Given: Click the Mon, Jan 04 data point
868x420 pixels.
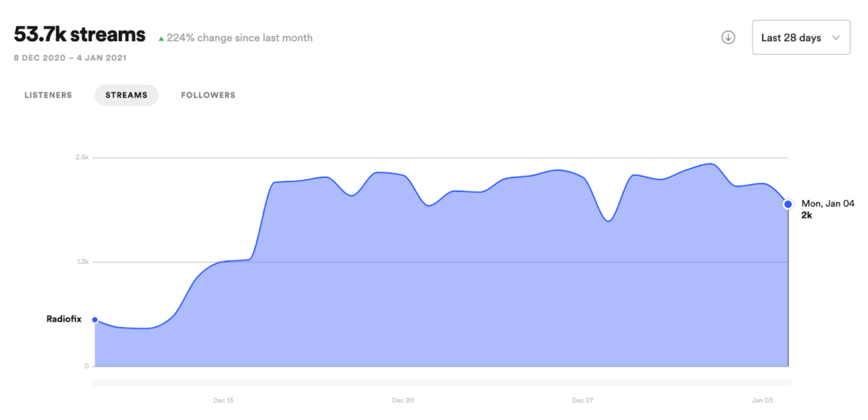Looking at the screenshot, I should [788, 204].
